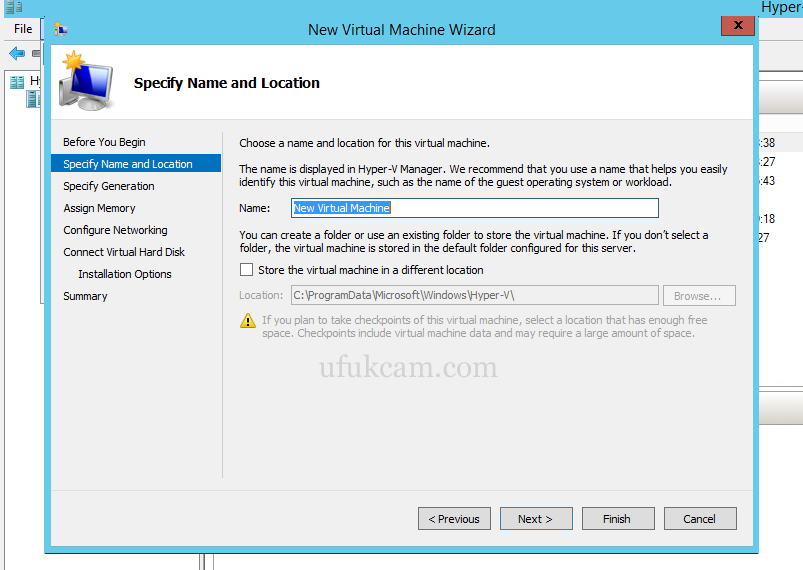The height and width of the screenshot is (570, 803).
Task: Click into the Name text field
Action: (474, 208)
